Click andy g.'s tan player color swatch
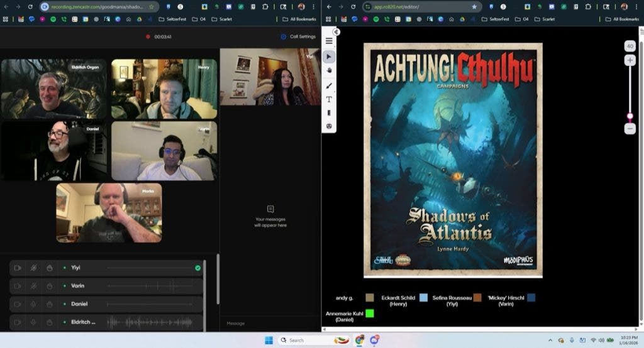The width and height of the screenshot is (644, 348). [x=370, y=298]
